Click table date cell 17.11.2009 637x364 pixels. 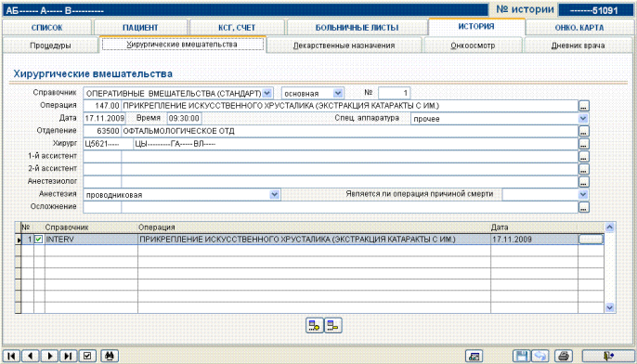534,240
